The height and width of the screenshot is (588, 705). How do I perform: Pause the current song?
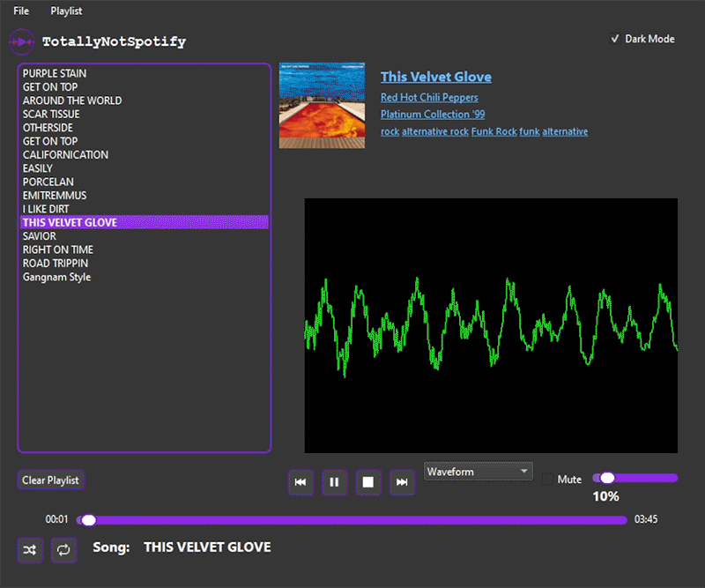click(334, 482)
